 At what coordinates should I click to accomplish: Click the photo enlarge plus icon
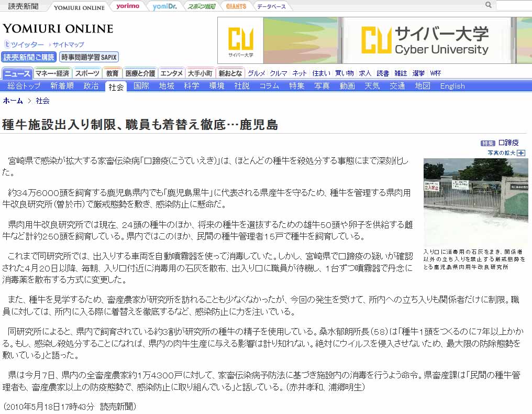tap(521, 153)
